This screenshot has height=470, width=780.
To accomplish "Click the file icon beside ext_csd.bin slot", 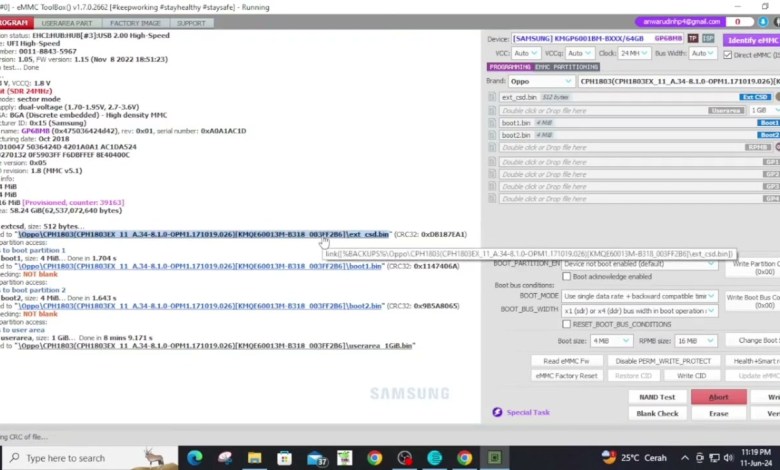I will point(492,97).
